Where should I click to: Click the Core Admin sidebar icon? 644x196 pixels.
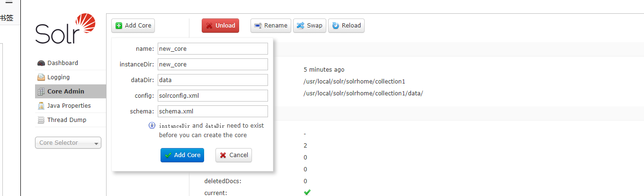click(x=41, y=92)
